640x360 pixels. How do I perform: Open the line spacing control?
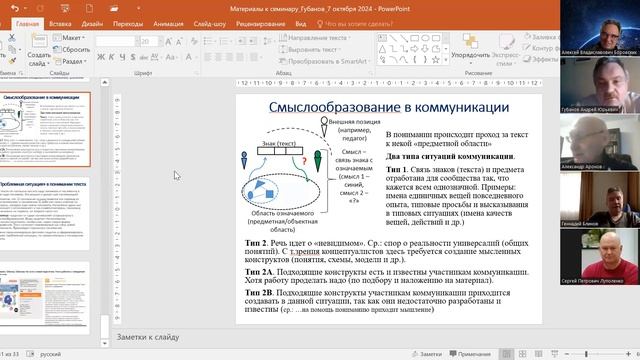(x=267, y=41)
